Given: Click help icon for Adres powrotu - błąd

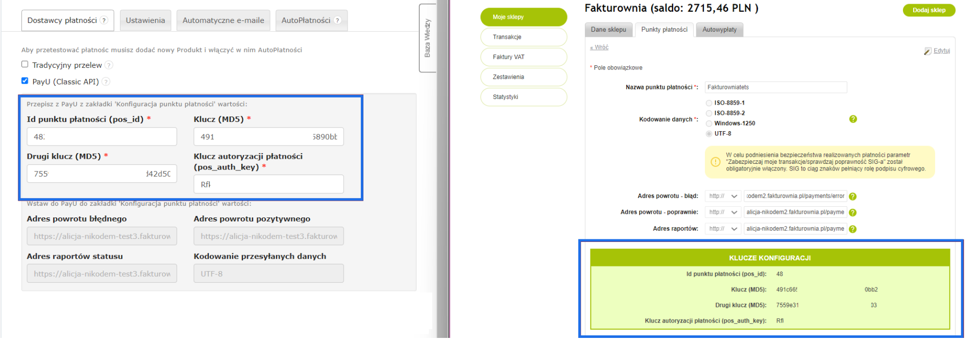Looking at the screenshot, I should 852,197.
